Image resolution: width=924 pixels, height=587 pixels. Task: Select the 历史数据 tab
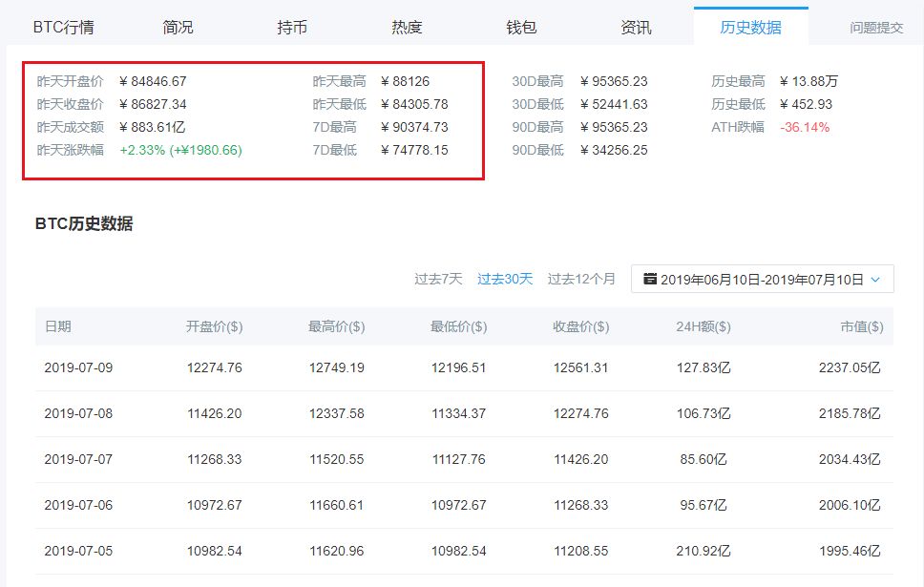pos(750,27)
